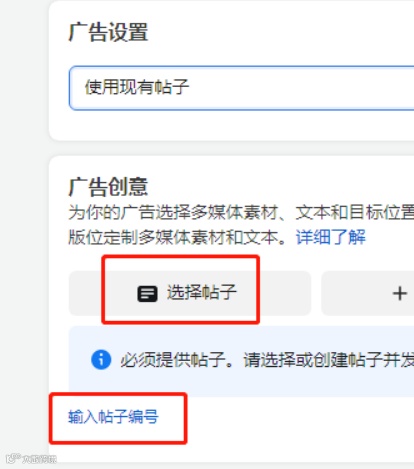
Task: Click the blue info circle icon
Action: click(101, 360)
